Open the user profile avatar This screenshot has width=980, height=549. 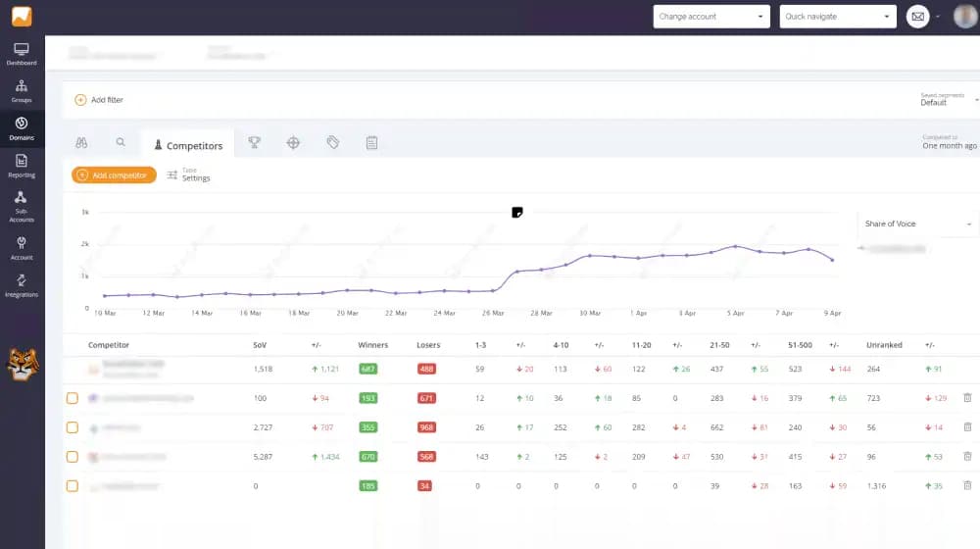[x=965, y=17]
